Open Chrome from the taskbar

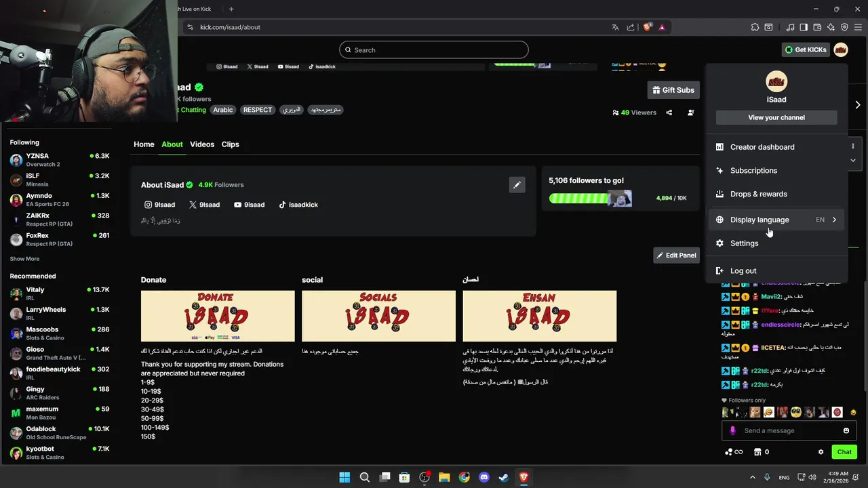pyautogui.click(x=464, y=477)
